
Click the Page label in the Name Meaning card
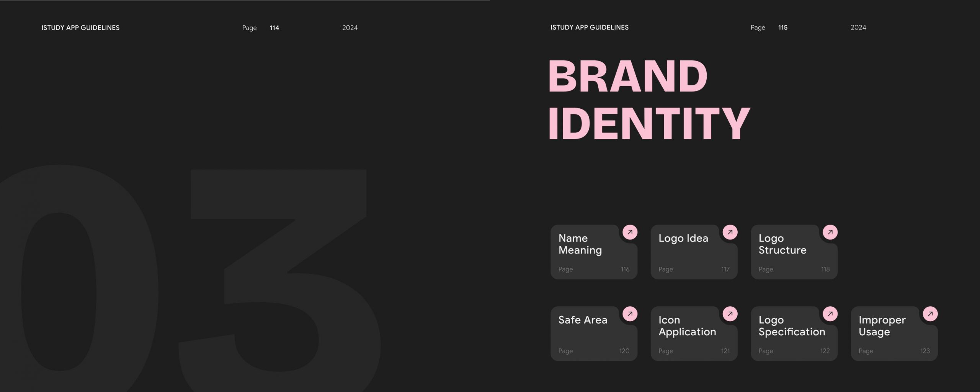coord(565,269)
